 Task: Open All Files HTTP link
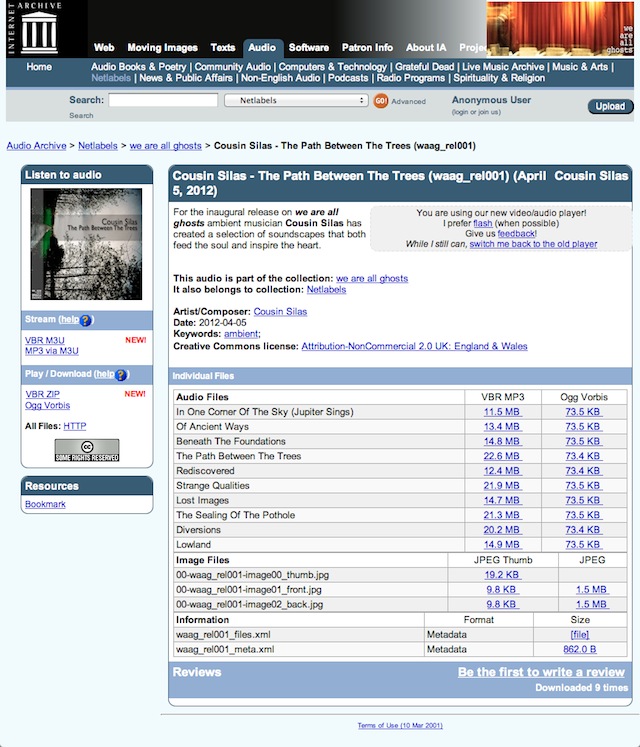point(75,426)
